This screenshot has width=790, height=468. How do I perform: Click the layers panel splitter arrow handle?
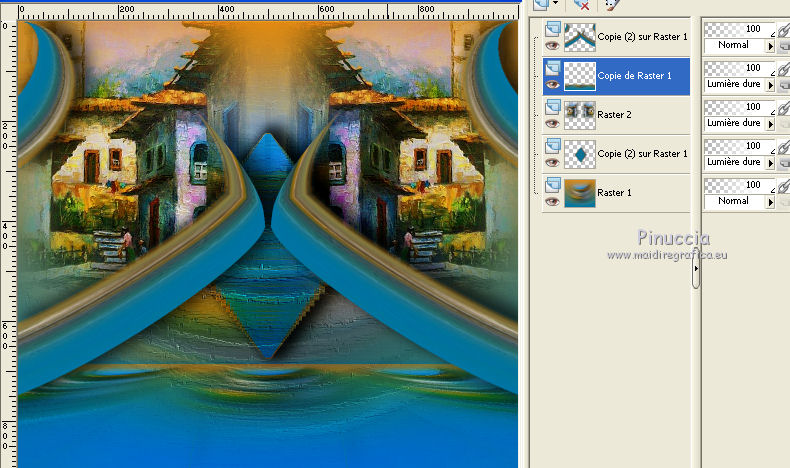point(696,269)
